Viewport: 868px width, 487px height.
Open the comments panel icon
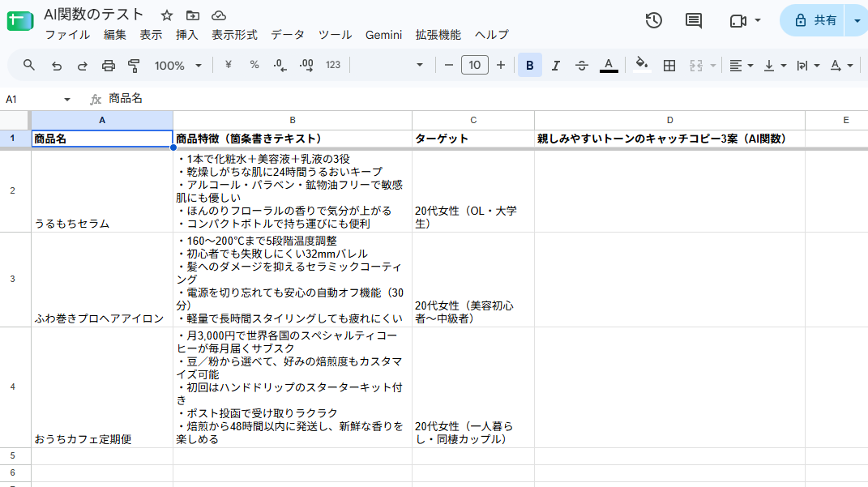click(694, 20)
